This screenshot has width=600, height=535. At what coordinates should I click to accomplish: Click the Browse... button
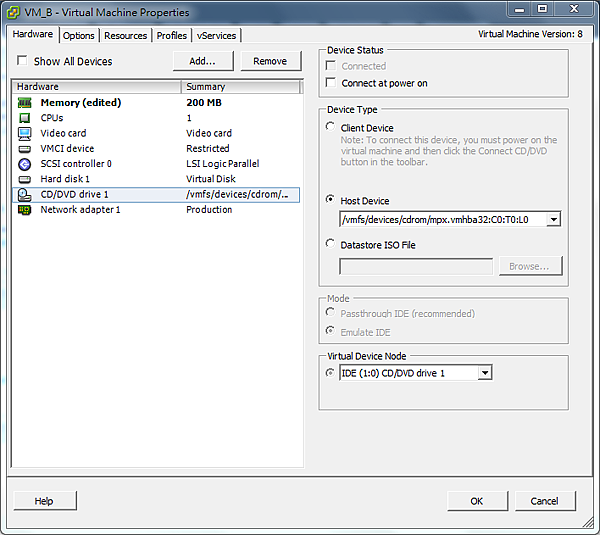(x=530, y=266)
